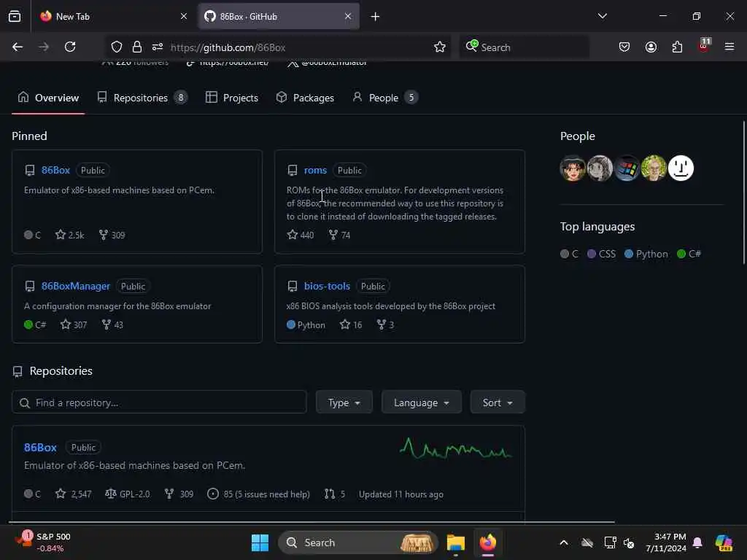Open the pinned 86Box repository link
Viewport: 747px width, 560px height.
tap(55, 170)
